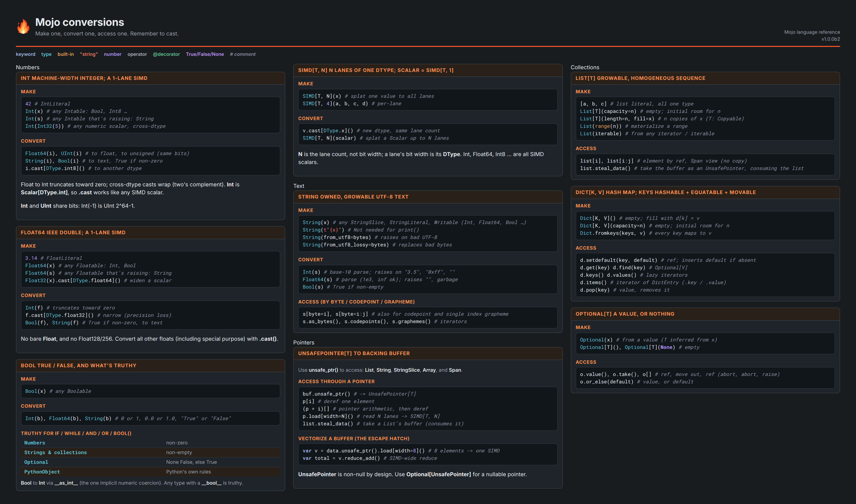Image resolution: width=856 pixels, height=504 pixels.
Task: Click the 'p.load[width=N]()' code line
Action: (x=371, y=416)
